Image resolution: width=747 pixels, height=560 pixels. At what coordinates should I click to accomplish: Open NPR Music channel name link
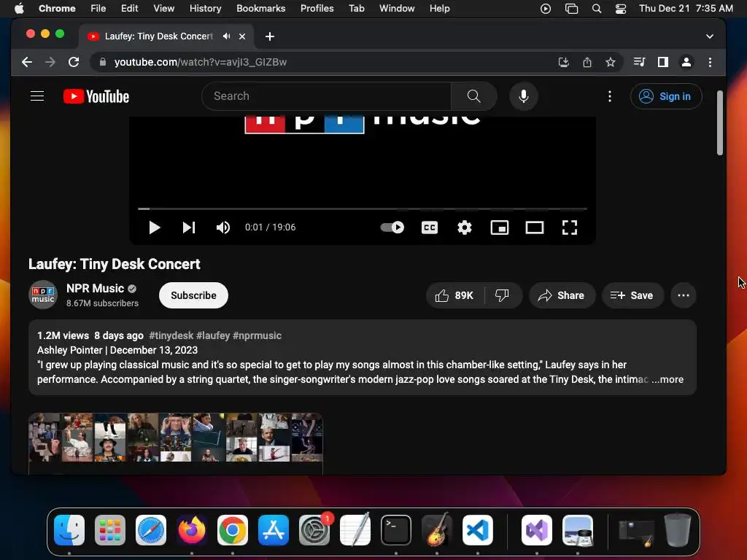click(96, 289)
